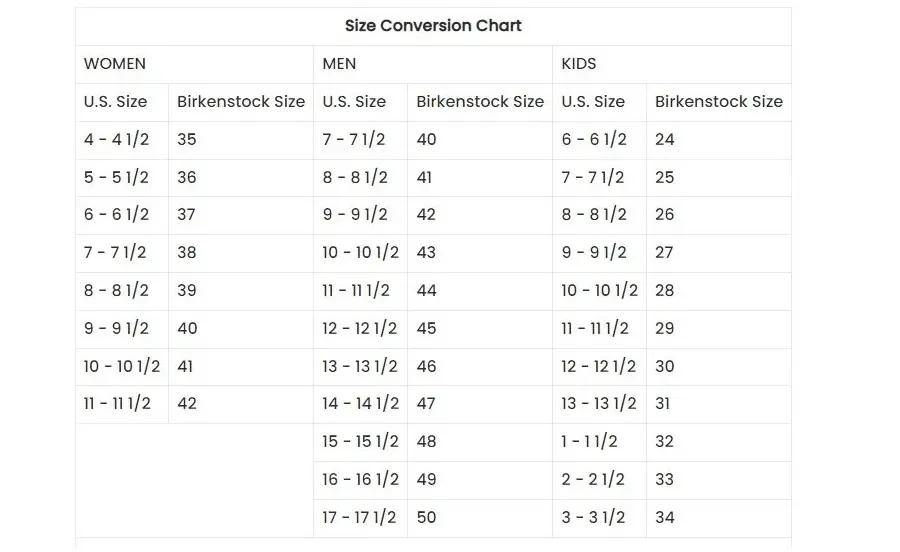The width and height of the screenshot is (900, 552).
Task: Click women's U.S. size 10 - 10 1/2
Action: [x=122, y=366]
